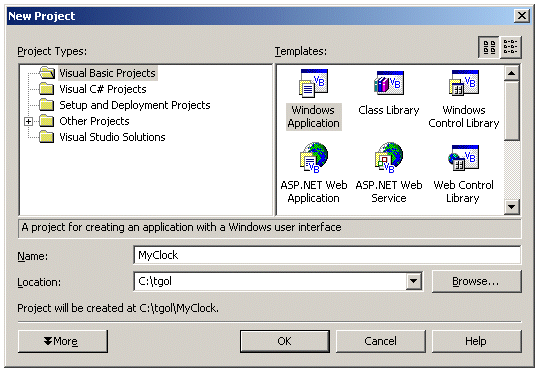Click the 'ASP.NET Web Service' template label
This screenshot has width=540, height=373.
click(x=389, y=191)
